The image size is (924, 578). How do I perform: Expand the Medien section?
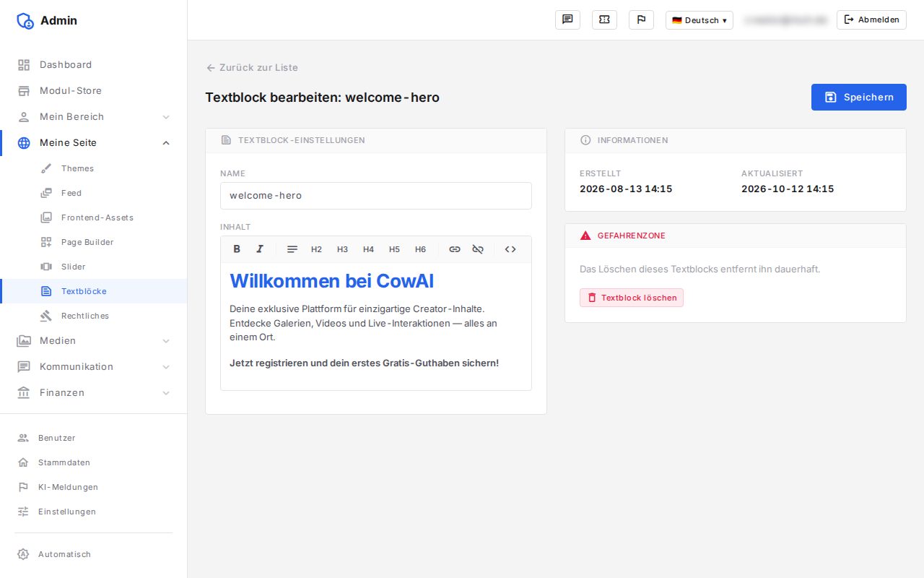[94, 341]
